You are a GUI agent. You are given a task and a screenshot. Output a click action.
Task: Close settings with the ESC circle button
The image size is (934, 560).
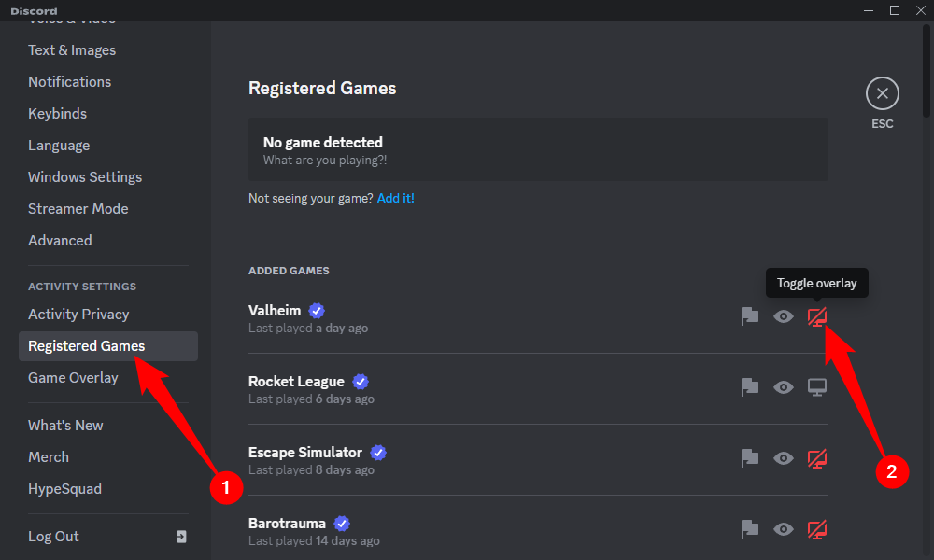882,93
